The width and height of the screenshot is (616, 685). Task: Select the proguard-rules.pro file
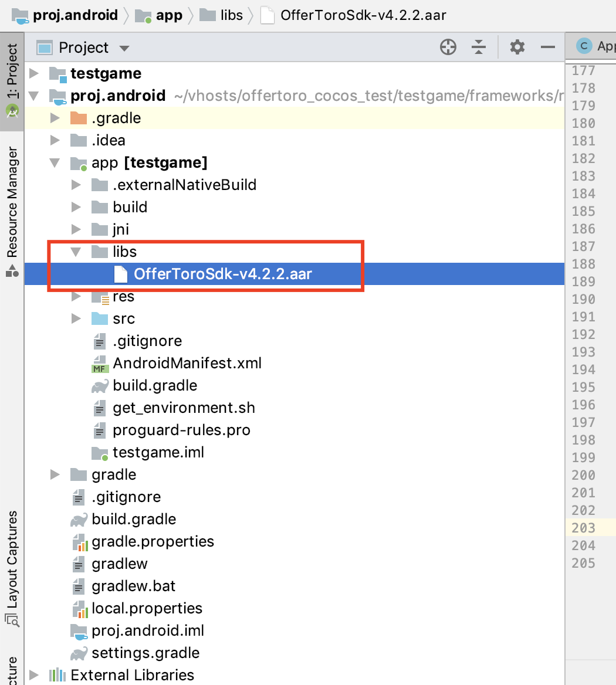coord(181,430)
